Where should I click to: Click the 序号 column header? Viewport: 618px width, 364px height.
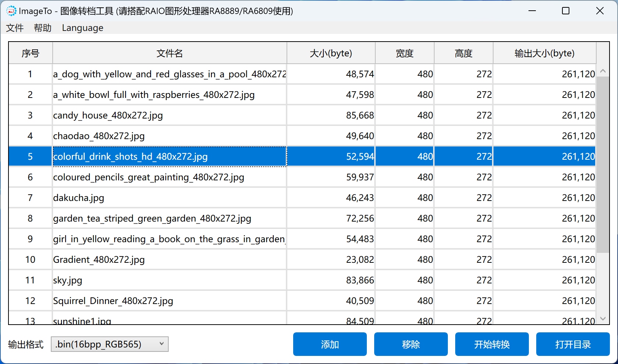(31, 53)
